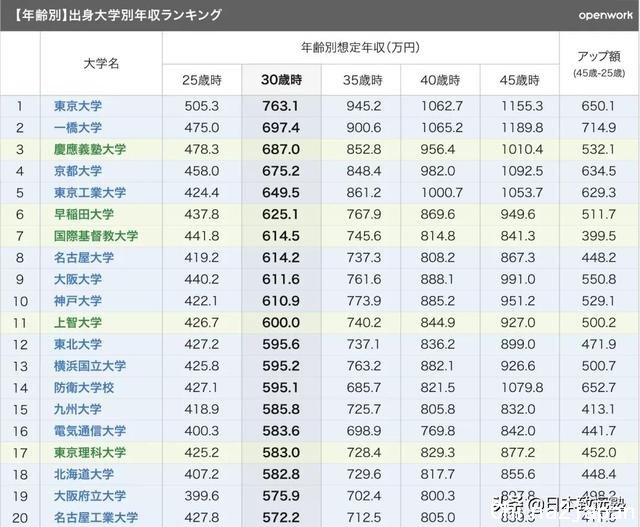640x527 pixels.
Task: Open the 東北大学 link
Action: [78, 344]
